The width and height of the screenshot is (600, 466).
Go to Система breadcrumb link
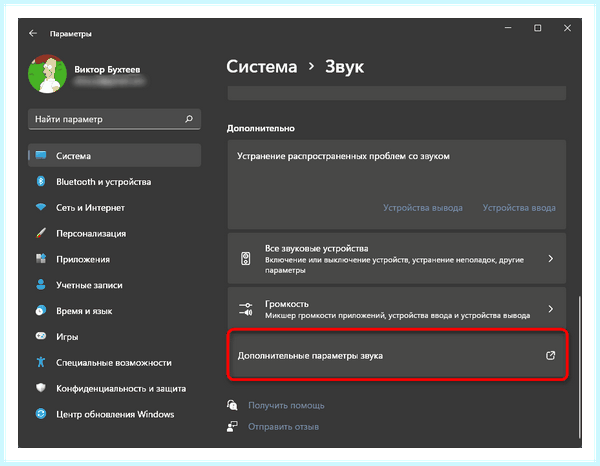pyautogui.click(x=262, y=67)
